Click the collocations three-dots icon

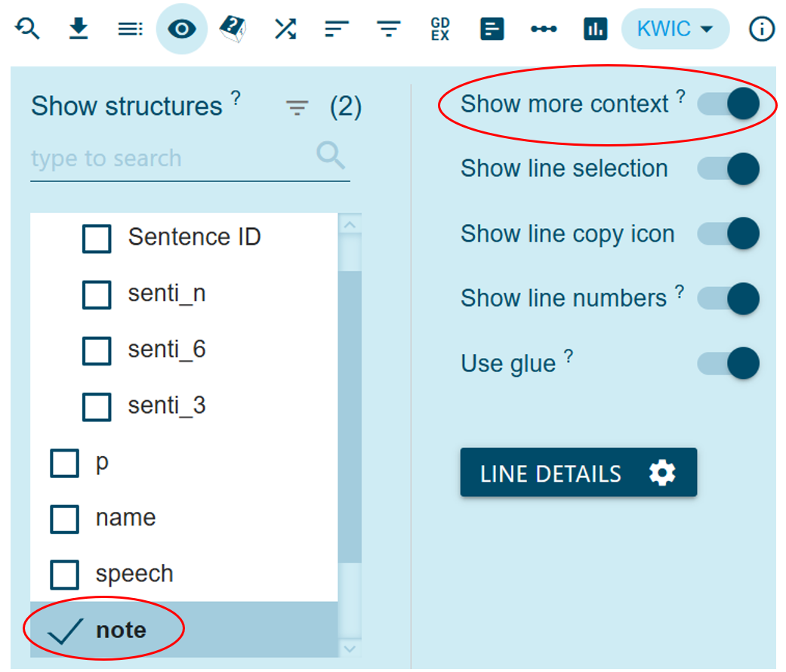coord(543,29)
